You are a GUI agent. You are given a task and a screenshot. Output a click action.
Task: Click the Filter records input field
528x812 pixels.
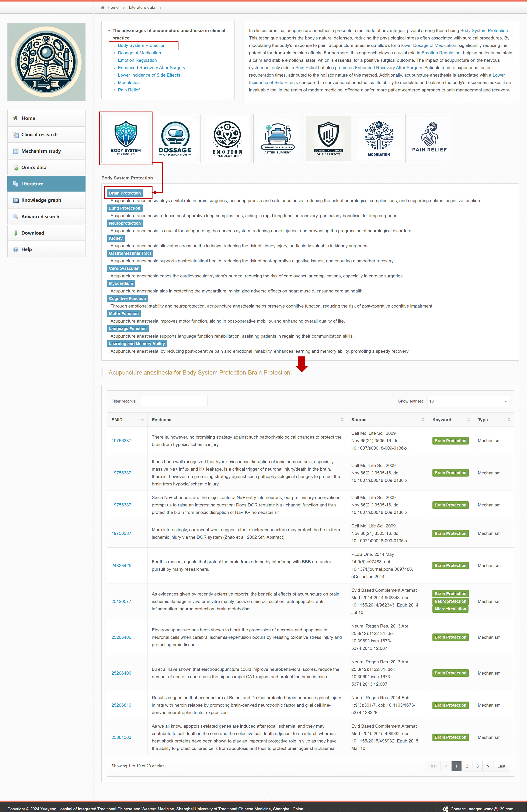(x=174, y=401)
